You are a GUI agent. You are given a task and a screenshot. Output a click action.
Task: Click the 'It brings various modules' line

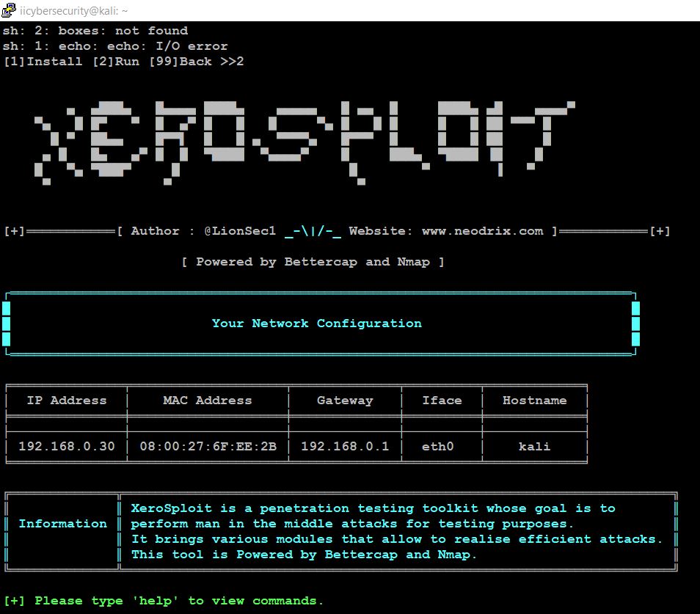(396, 539)
